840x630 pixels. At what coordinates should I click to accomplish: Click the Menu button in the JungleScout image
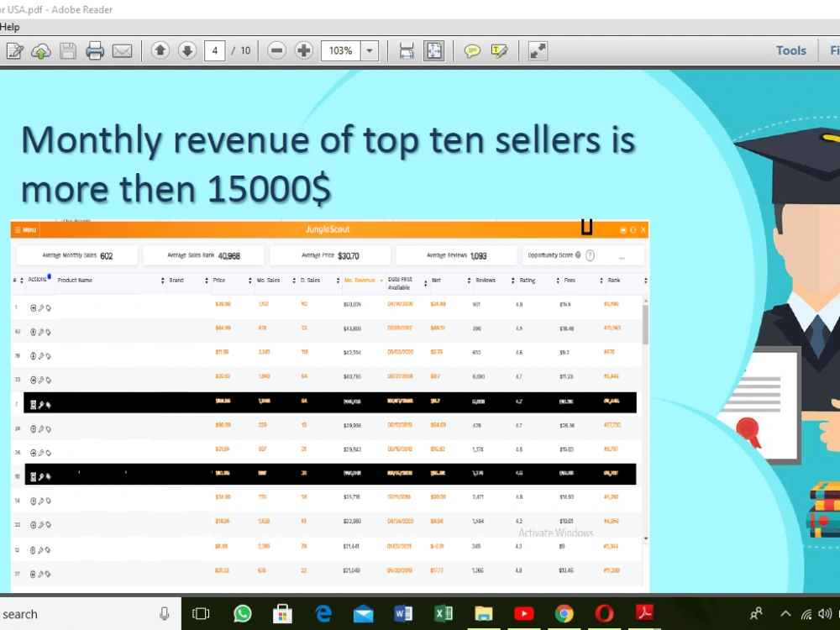(25, 230)
